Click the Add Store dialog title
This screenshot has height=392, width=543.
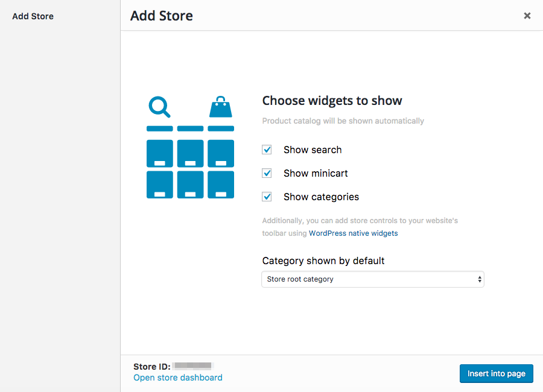(161, 16)
